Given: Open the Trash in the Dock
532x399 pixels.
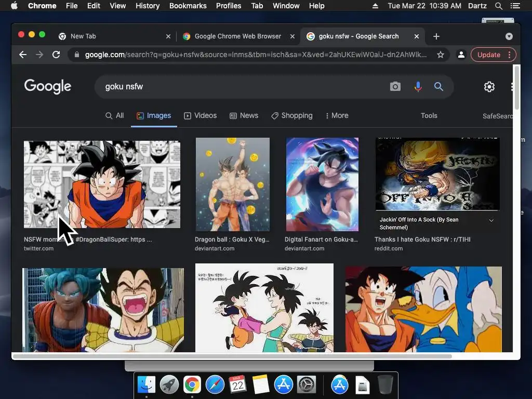Looking at the screenshot, I should point(385,384).
